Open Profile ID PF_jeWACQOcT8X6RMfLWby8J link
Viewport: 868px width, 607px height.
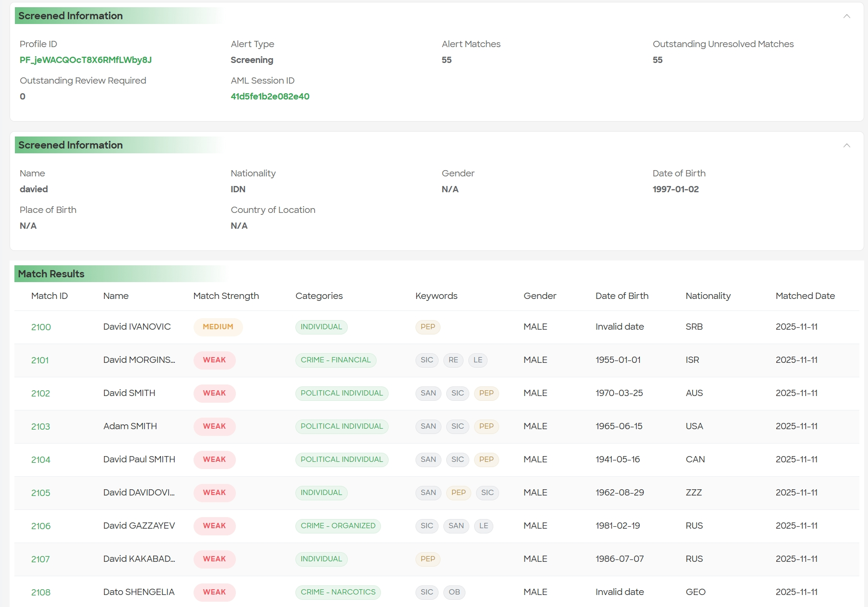click(86, 60)
